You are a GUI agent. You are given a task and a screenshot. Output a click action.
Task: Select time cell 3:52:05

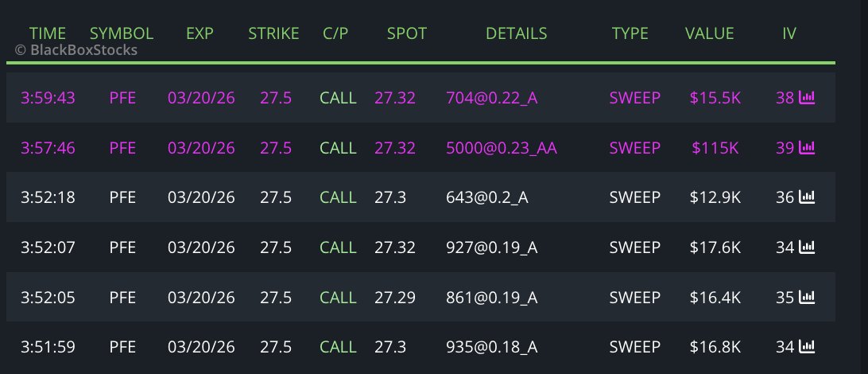click(x=48, y=298)
